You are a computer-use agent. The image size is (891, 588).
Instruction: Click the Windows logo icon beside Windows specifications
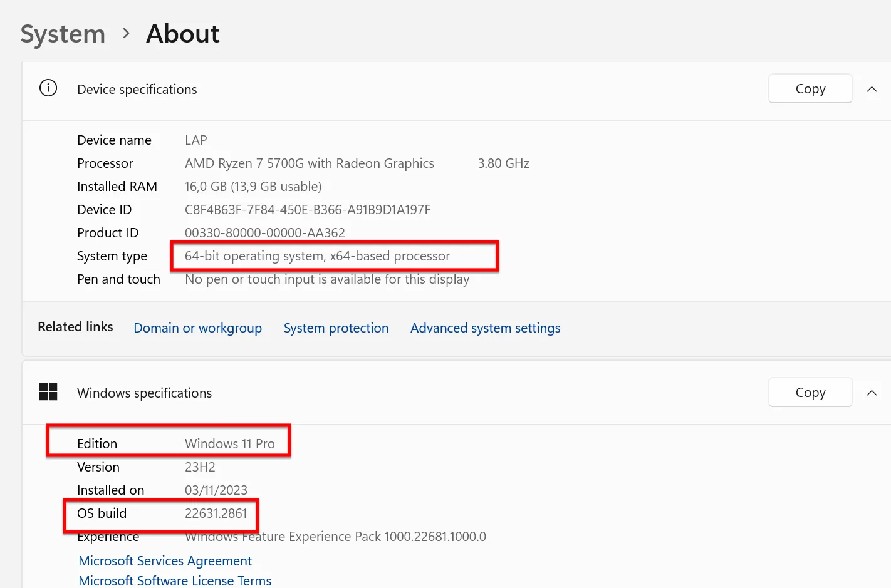48,392
